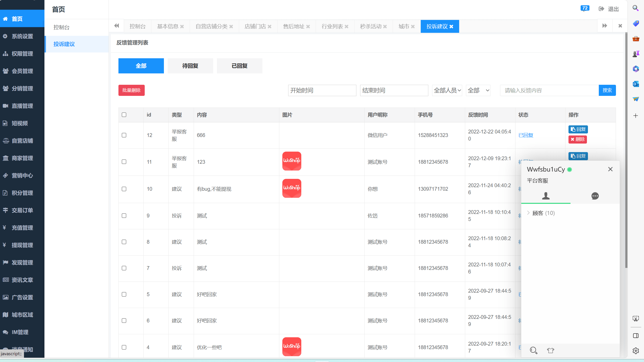Click the chat bubble icon in IM panel
This screenshot has width=644, height=362.
[595, 196]
